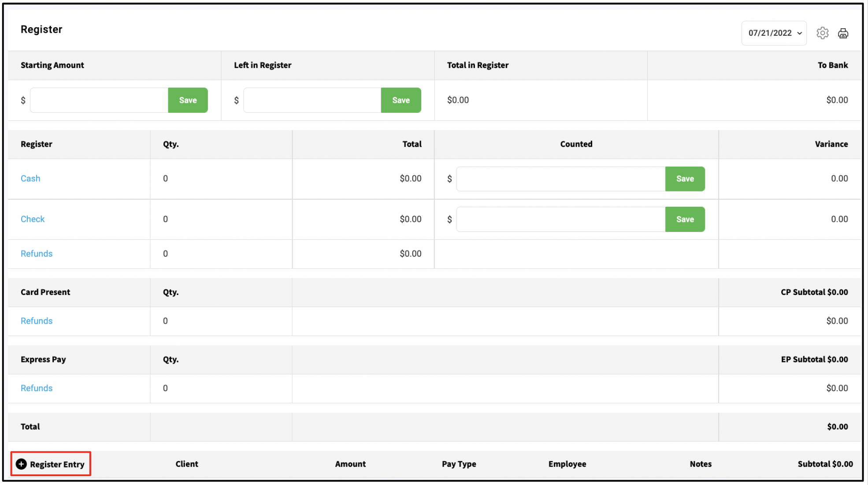Open the register settings gear icon

tap(822, 33)
